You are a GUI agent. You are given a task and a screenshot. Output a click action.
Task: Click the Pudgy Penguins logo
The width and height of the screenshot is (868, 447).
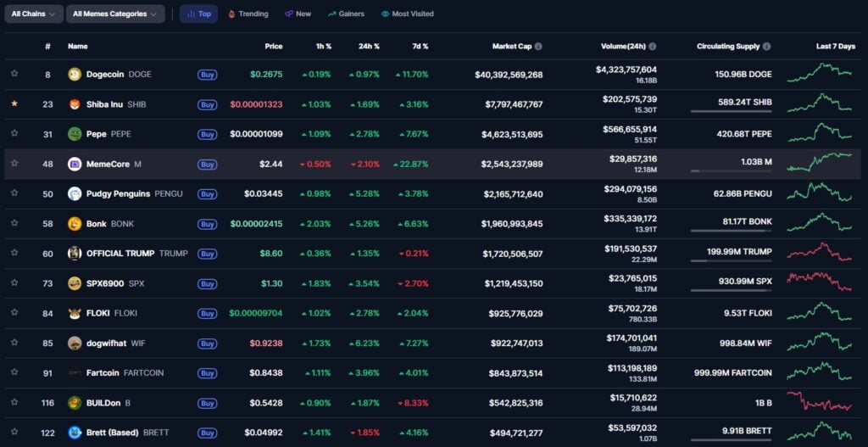[x=75, y=194]
